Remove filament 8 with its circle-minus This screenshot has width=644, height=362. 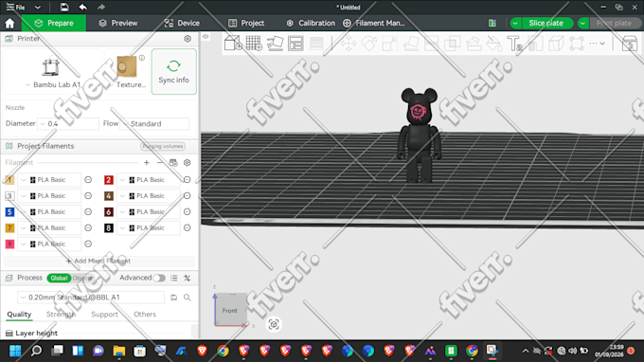pyautogui.click(x=187, y=228)
